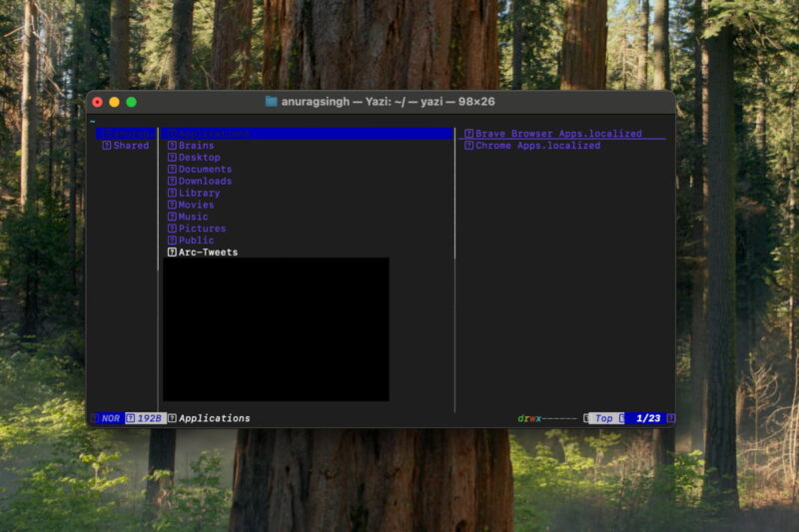This screenshot has width=799, height=532.
Task: Open Chrome Apps.localized in the preview pane
Action: click(x=537, y=146)
